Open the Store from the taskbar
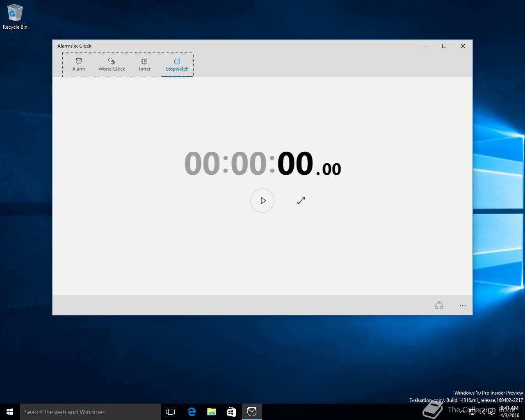Image resolution: width=525 pixels, height=420 pixels. 231,412
